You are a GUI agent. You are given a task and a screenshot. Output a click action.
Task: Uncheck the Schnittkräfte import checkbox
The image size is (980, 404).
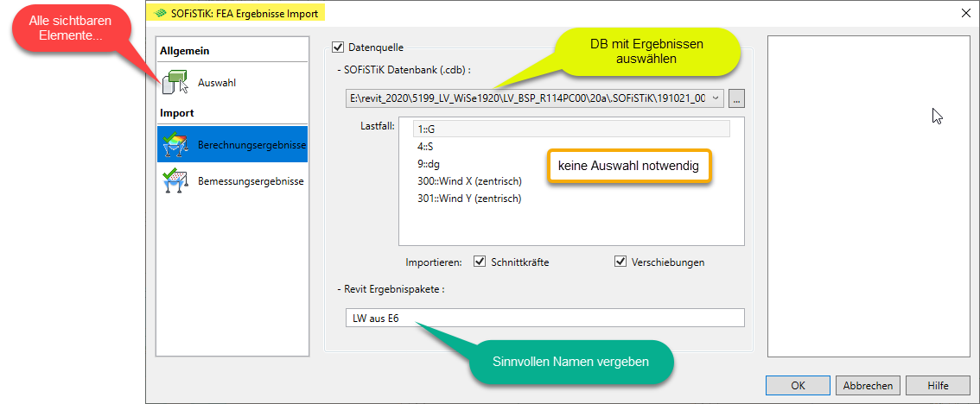[x=480, y=262]
